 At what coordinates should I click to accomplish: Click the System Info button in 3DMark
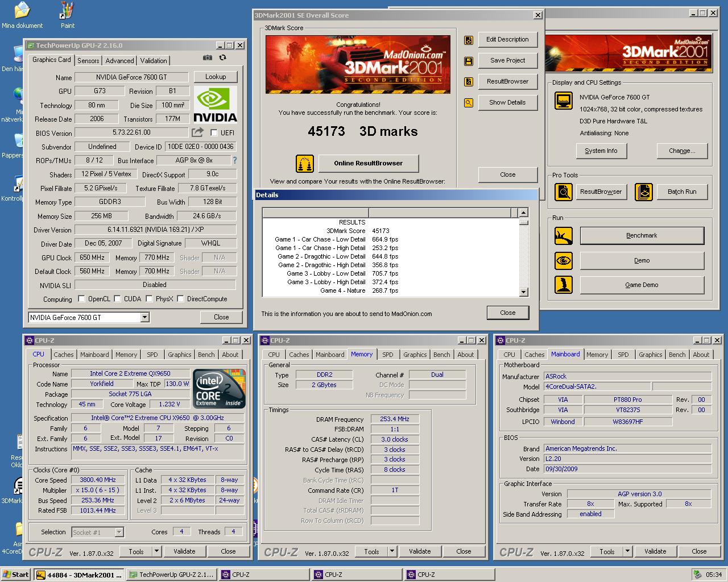[601, 151]
